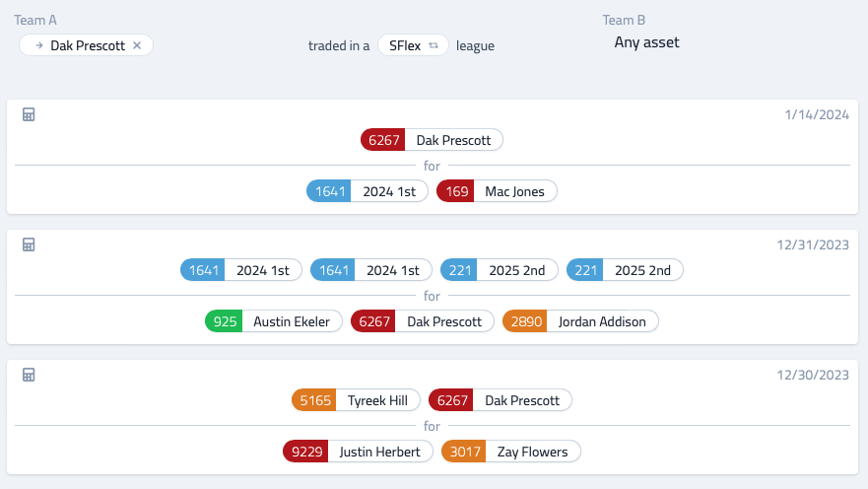The image size is (868, 489).
Task: Click the 1/14/2024 trade date
Action: [817, 114]
